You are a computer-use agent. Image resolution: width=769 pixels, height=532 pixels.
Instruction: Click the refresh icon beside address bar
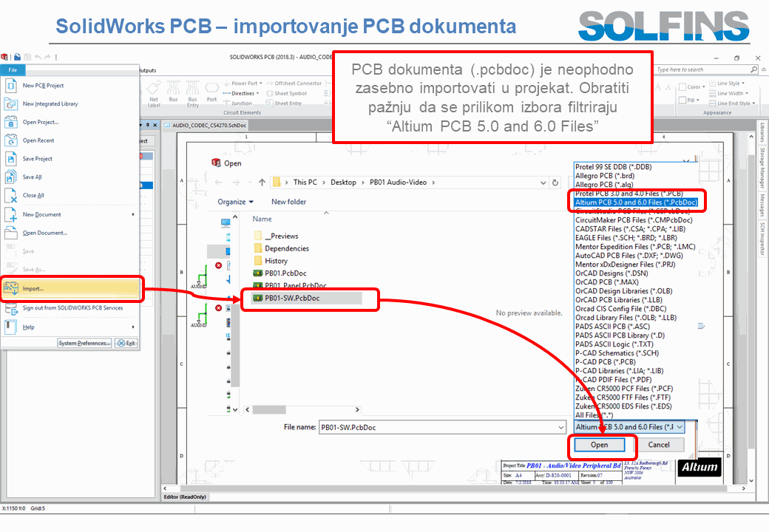pyautogui.click(x=555, y=182)
